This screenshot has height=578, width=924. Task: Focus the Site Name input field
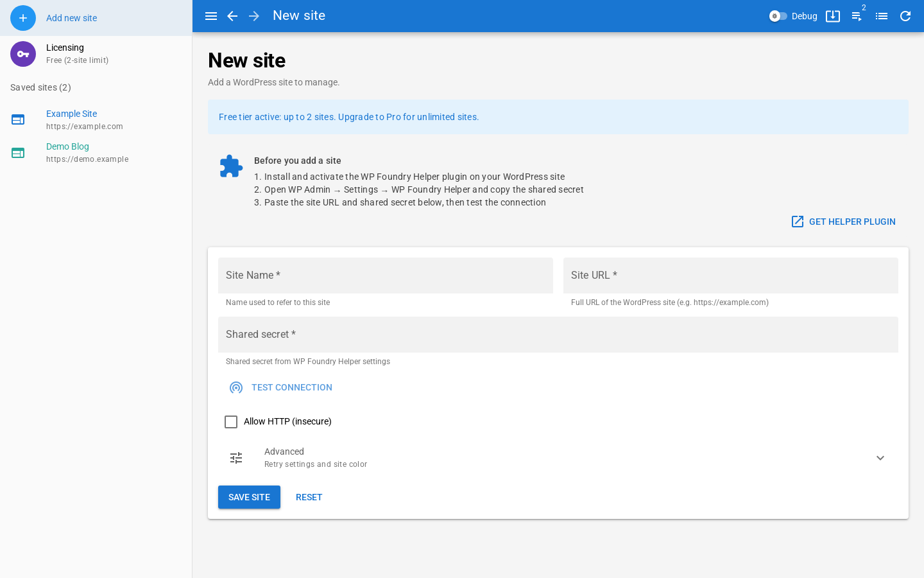pyautogui.click(x=386, y=276)
